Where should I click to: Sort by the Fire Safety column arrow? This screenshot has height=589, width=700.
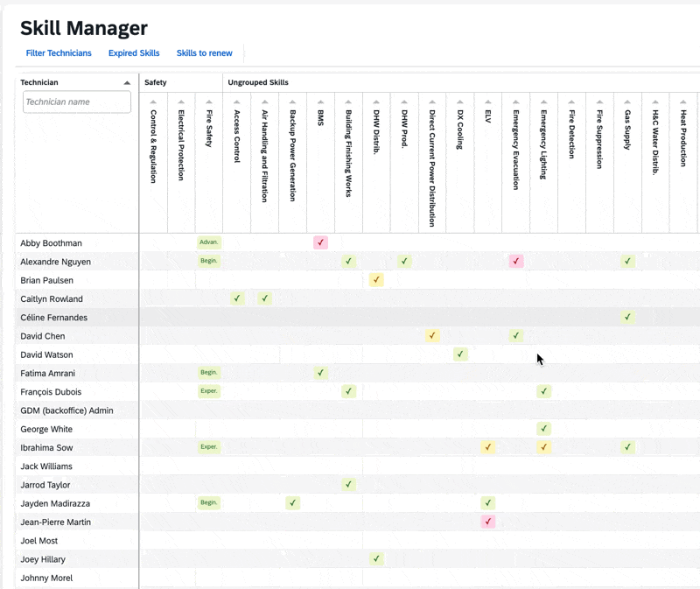[x=209, y=102]
